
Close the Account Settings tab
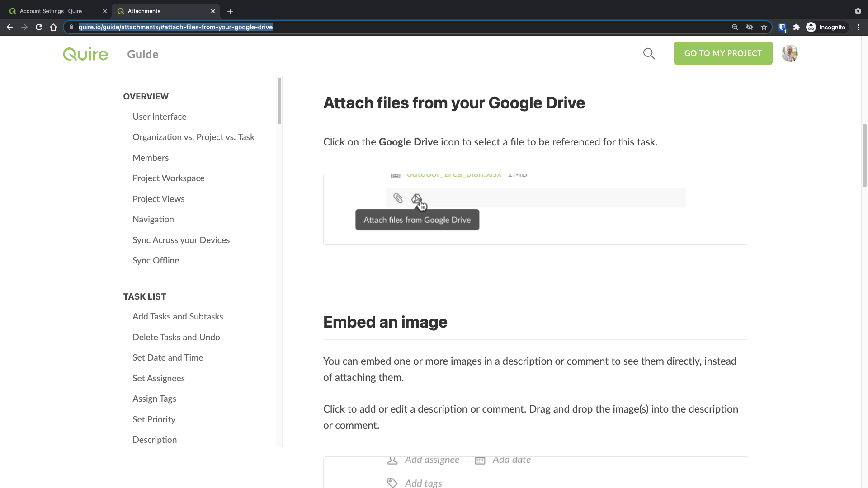coord(105,11)
